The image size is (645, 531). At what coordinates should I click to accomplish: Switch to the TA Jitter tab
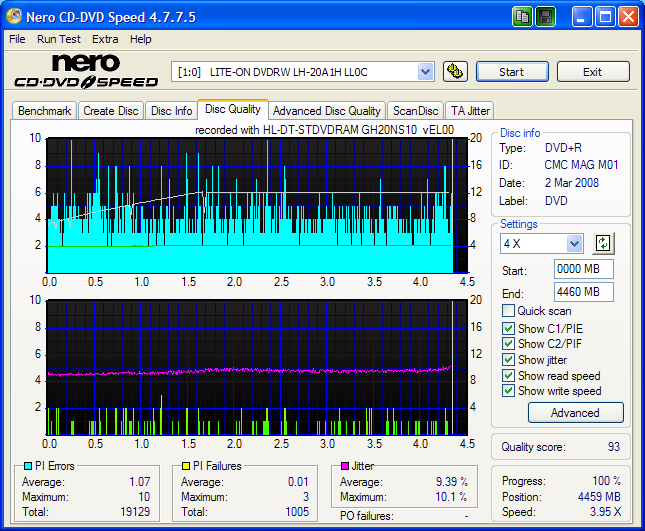coord(470,111)
